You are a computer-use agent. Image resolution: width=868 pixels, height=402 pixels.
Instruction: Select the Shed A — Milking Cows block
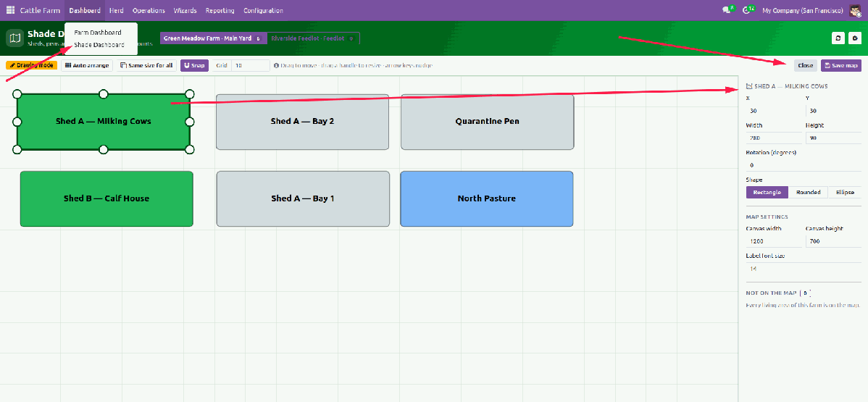(103, 121)
